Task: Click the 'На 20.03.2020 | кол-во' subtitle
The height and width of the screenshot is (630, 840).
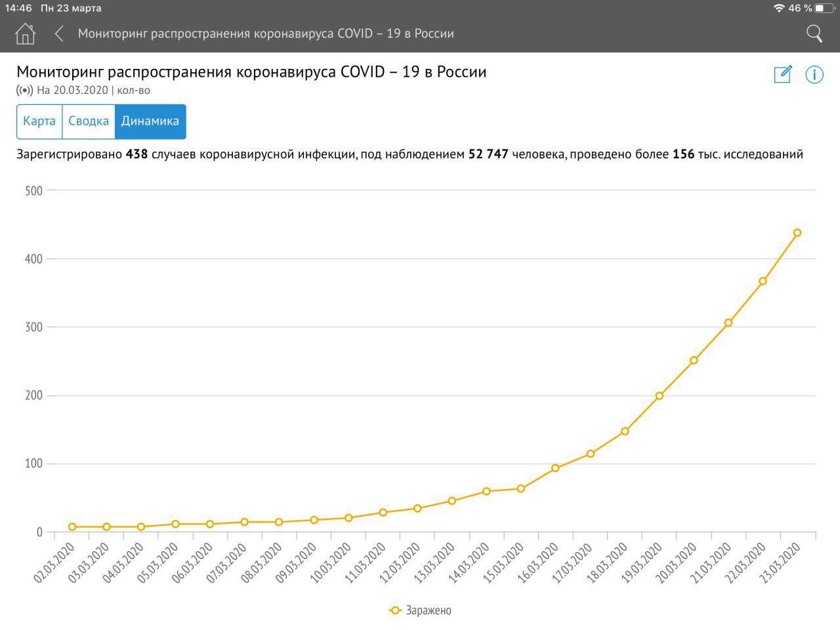Action: [x=93, y=91]
